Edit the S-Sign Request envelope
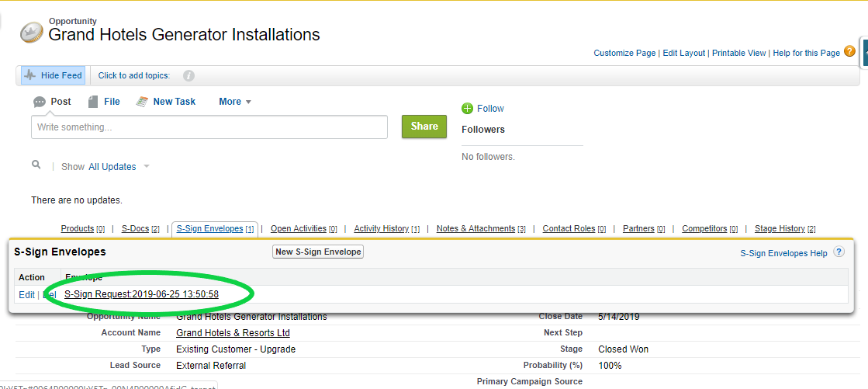 point(26,295)
